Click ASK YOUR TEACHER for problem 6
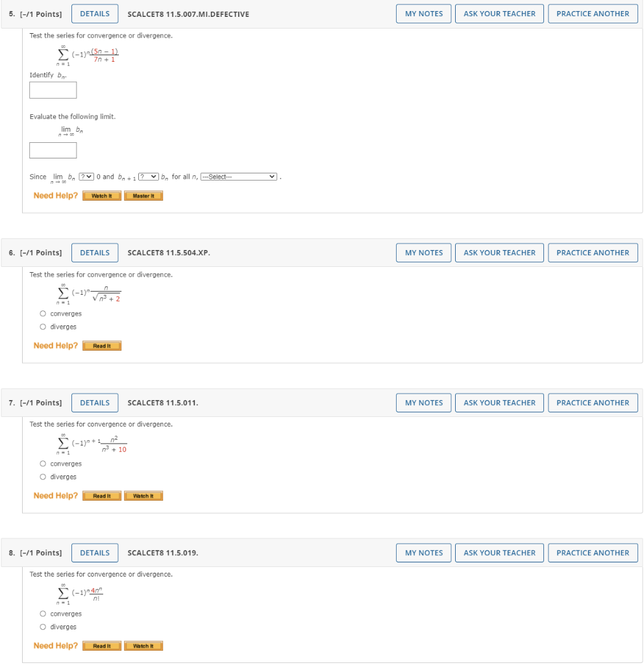644x665 pixels. (x=499, y=253)
